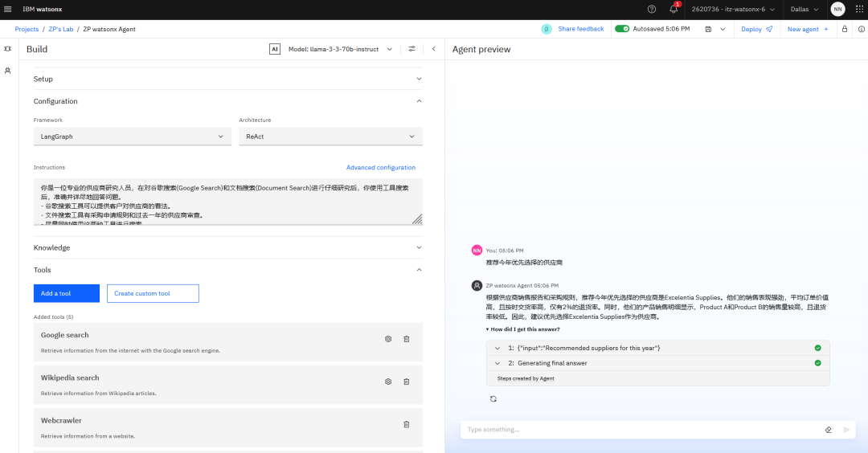Click the Added tools (5) label

[x=53, y=317]
